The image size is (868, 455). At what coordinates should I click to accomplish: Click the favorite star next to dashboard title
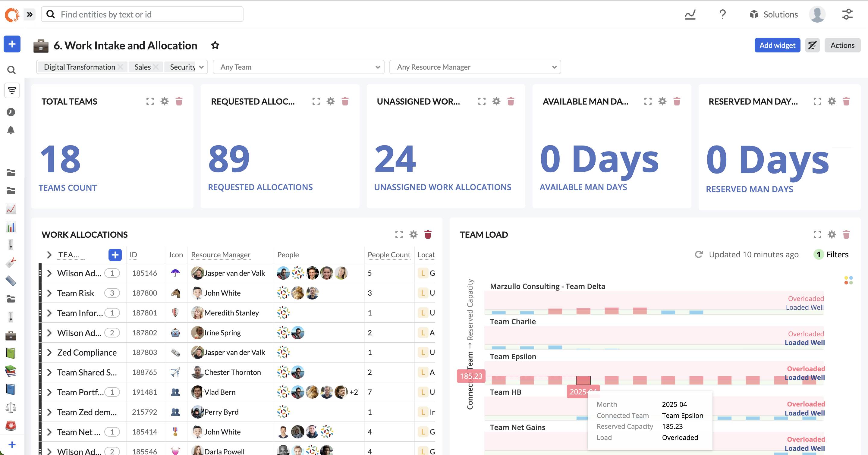click(x=215, y=45)
